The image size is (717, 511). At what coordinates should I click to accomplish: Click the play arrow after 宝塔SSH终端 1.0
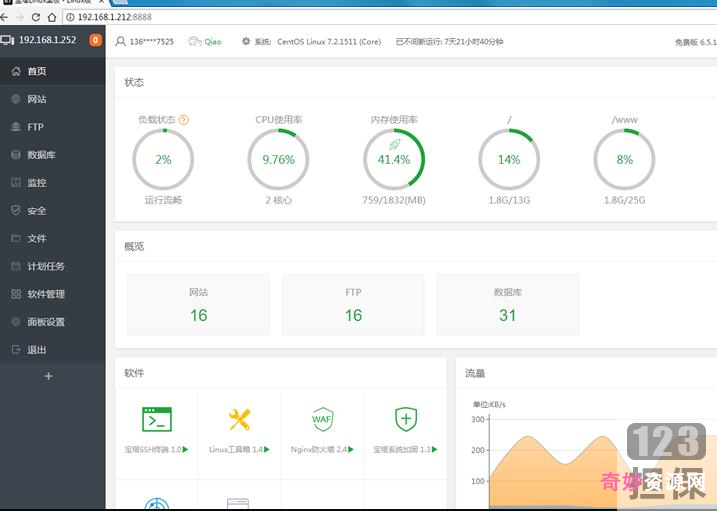pyautogui.click(x=186, y=449)
